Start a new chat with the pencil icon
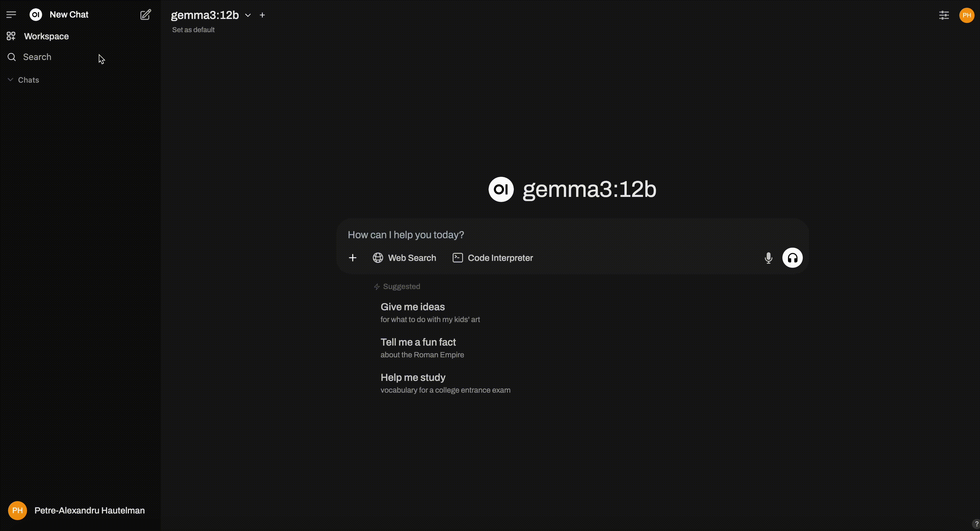980x531 pixels. 145,15
